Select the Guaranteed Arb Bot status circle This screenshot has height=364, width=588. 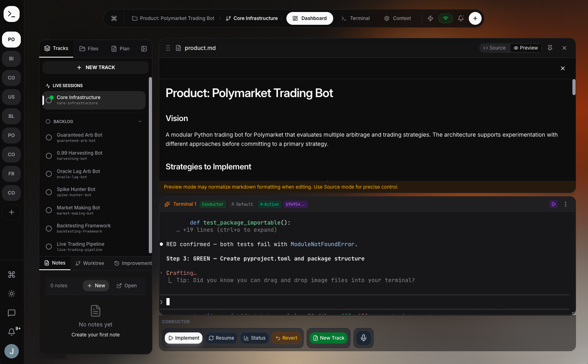click(x=49, y=137)
